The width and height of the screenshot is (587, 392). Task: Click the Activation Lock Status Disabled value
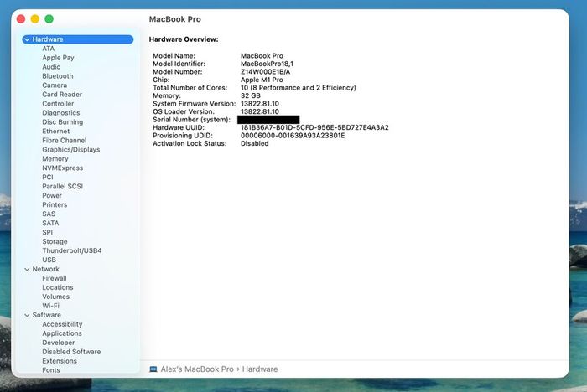click(x=255, y=143)
